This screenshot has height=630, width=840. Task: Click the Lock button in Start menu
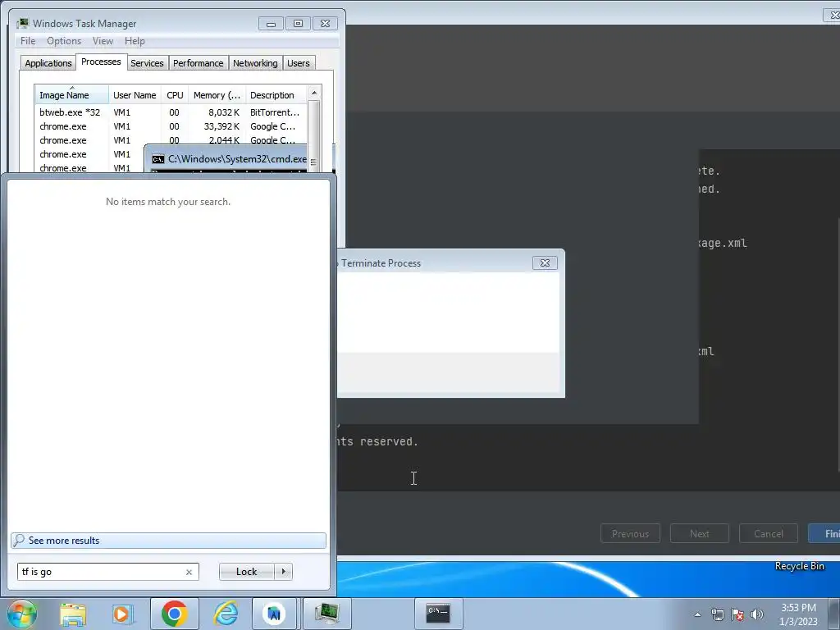point(246,572)
